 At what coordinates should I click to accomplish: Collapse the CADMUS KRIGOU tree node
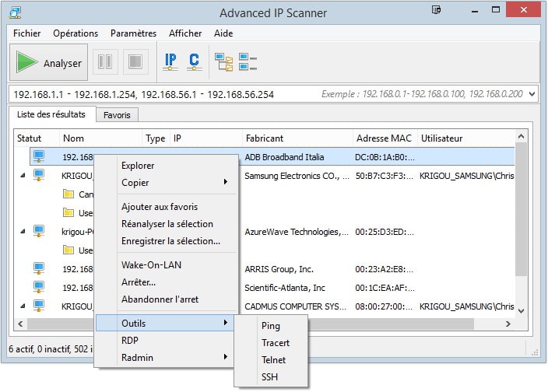pos(23,306)
